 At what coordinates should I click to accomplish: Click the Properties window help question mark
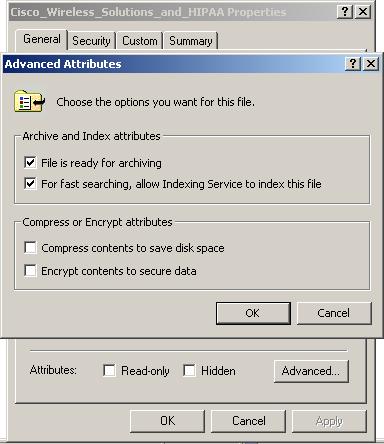345,12
